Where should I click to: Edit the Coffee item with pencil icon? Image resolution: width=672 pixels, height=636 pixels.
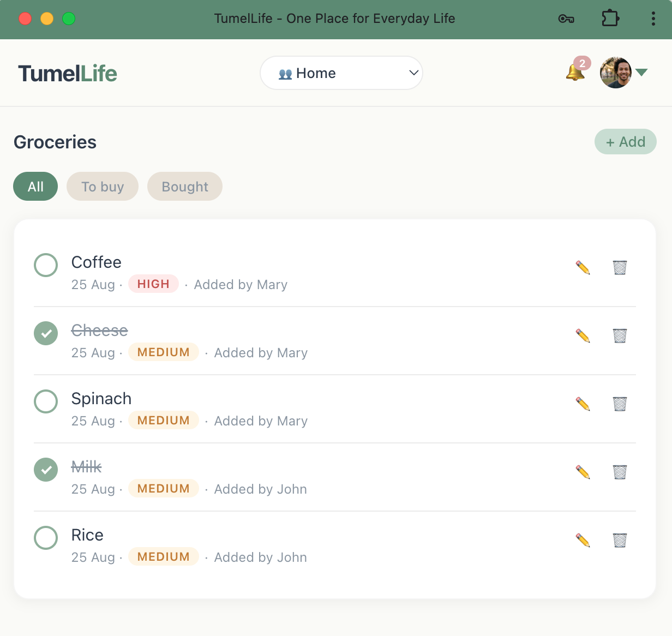tap(583, 267)
